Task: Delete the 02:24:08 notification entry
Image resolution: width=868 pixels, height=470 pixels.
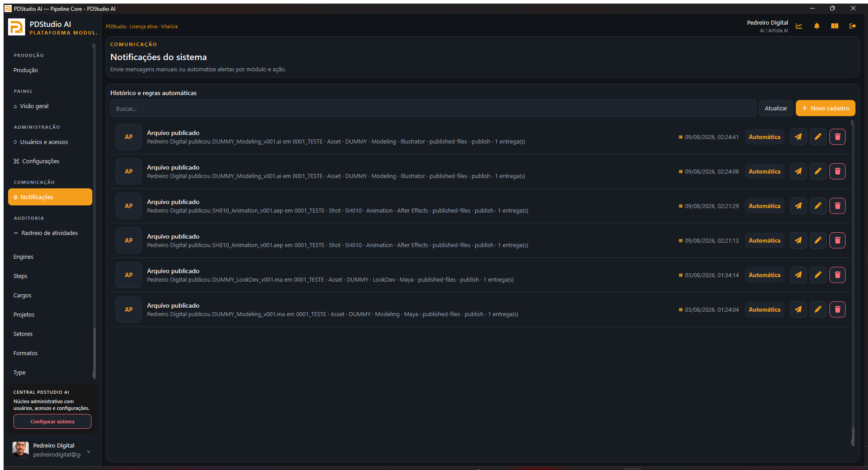Action: tap(838, 171)
